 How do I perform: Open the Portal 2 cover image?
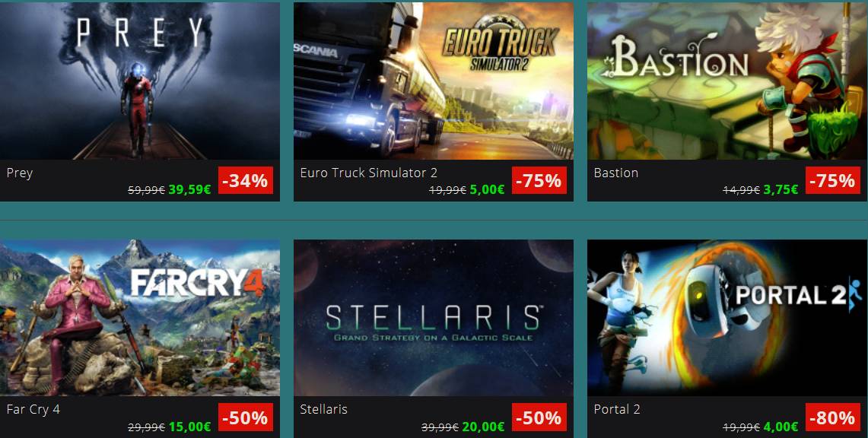pyautogui.click(x=727, y=318)
